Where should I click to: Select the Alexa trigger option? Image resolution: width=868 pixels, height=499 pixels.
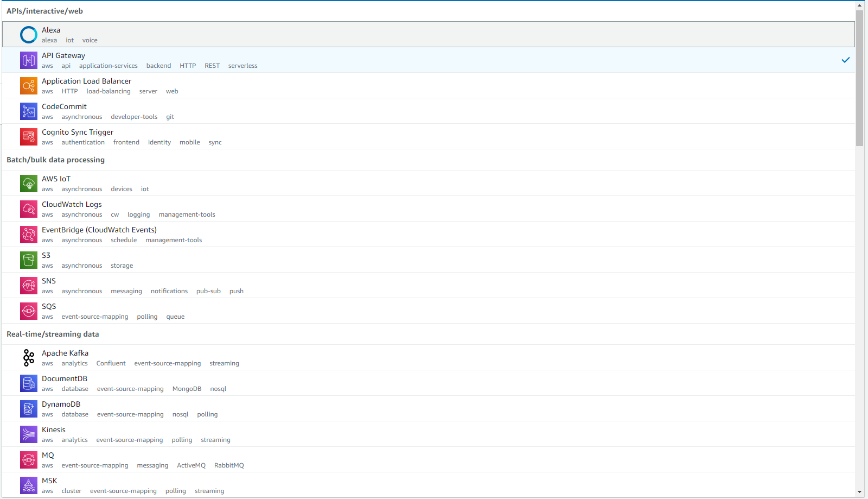coord(429,34)
